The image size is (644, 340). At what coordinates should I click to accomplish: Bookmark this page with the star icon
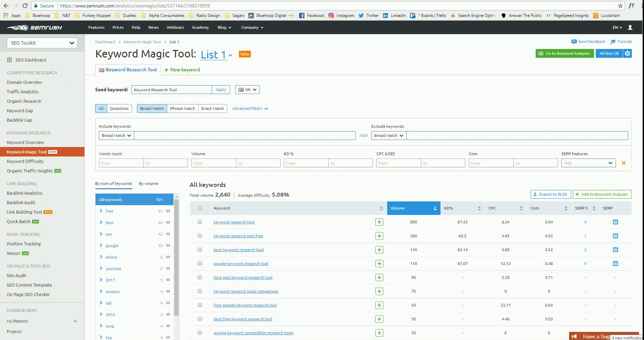tap(620, 6)
